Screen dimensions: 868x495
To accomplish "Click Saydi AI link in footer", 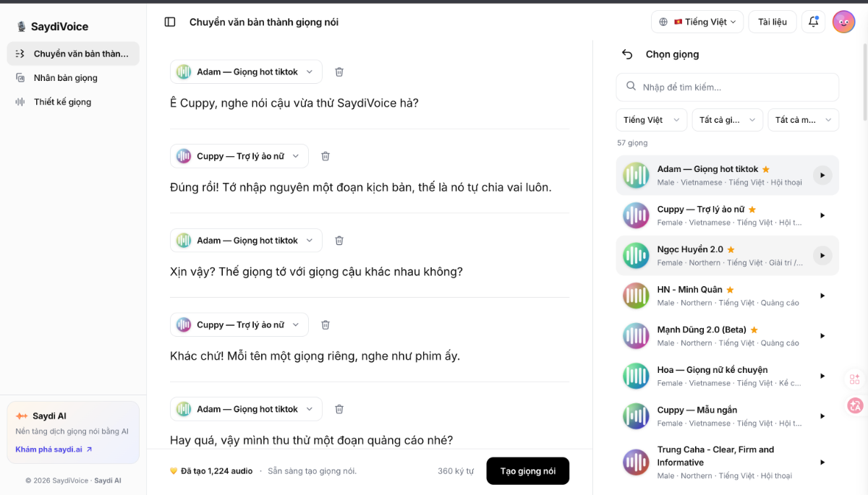I will tap(108, 481).
